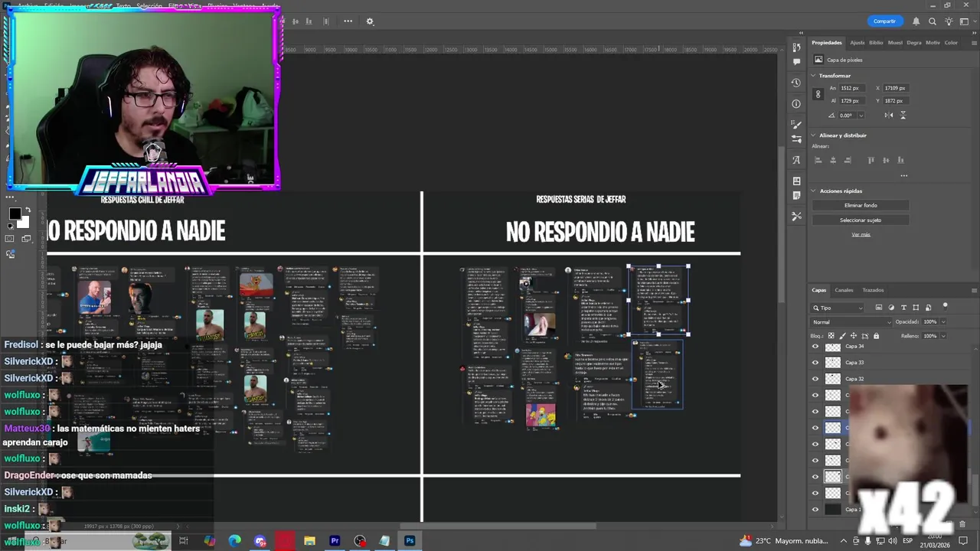Open search with magnifier in top bar
Viewport: 980px width, 551px height.
(x=933, y=21)
